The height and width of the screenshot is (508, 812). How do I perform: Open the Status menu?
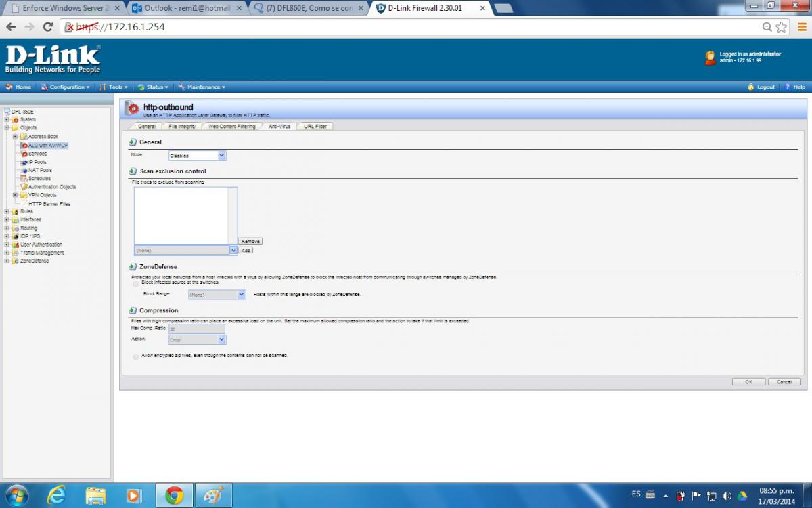tap(152, 87)
